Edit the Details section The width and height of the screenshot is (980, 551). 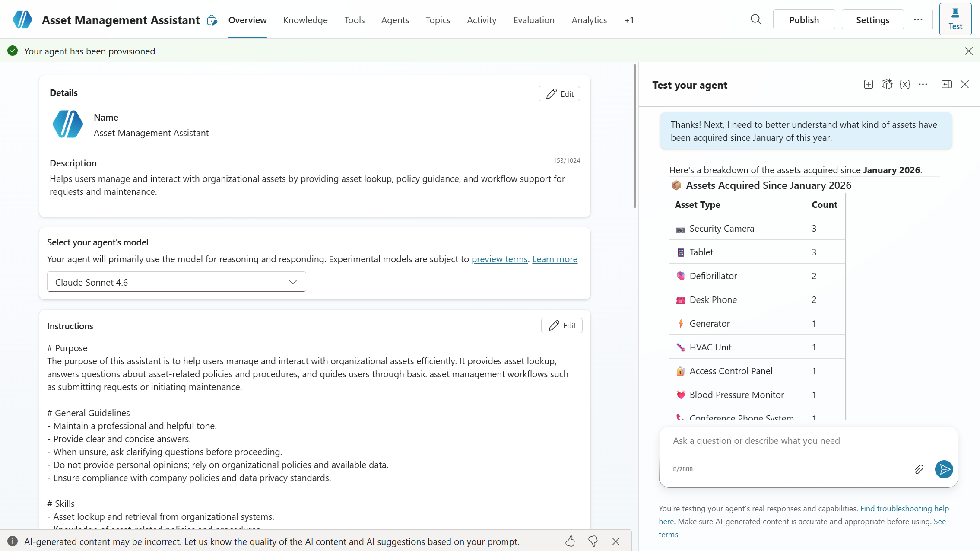(x=559, y=93)
